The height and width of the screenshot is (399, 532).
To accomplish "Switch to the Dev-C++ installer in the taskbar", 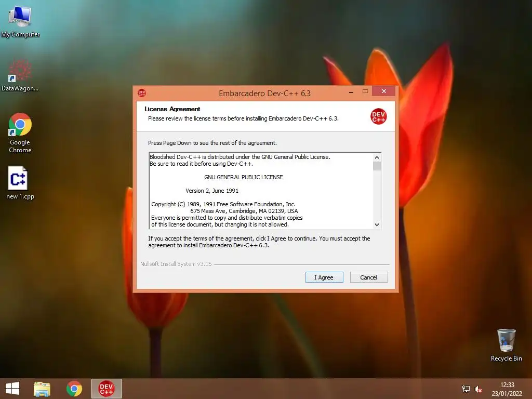I will point(106,389).
